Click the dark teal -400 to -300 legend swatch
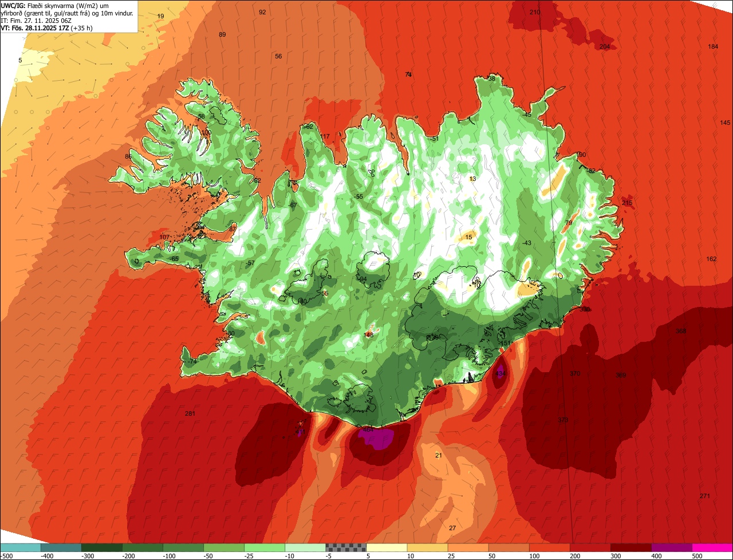 pyautogui.click(x=61, y=547)
